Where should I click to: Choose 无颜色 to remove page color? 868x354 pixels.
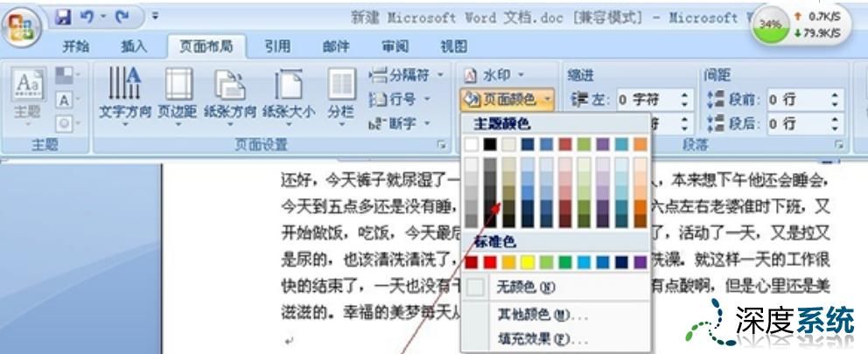click(556, 287)
